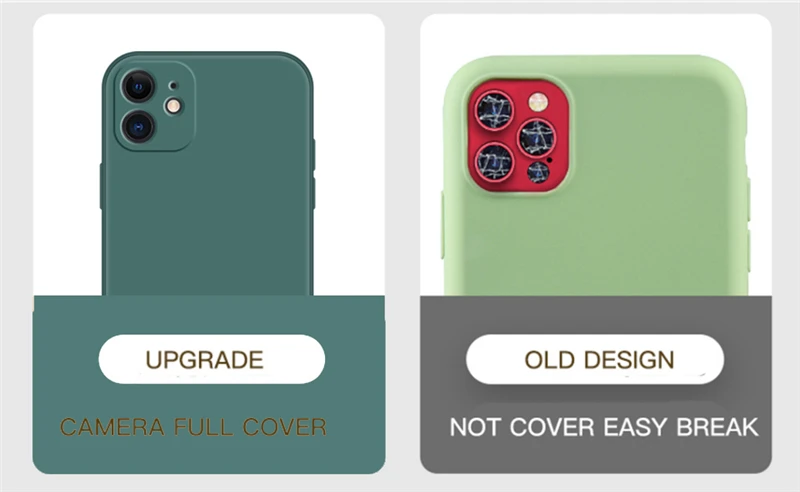Screen dimensions: 800x492
Task: Click the bottom-left cracked lens on red module
Action: pyautogui.click(x=494, y=162)
